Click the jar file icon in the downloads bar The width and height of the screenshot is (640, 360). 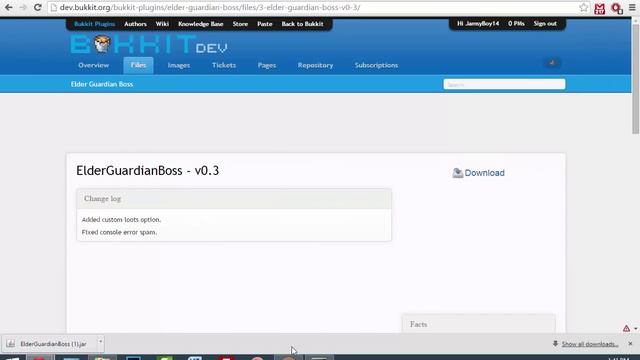coord(11,344)
